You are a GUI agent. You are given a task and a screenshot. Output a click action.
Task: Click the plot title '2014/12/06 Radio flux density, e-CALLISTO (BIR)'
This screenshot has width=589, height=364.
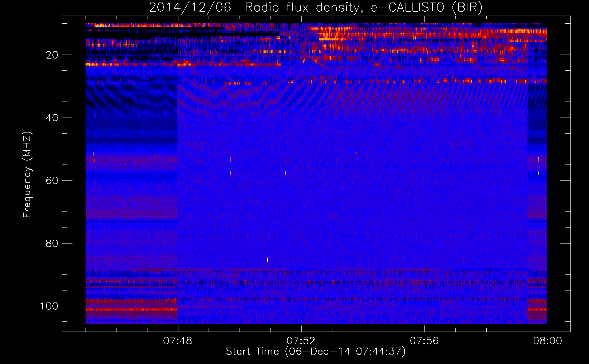coord(316,7)
